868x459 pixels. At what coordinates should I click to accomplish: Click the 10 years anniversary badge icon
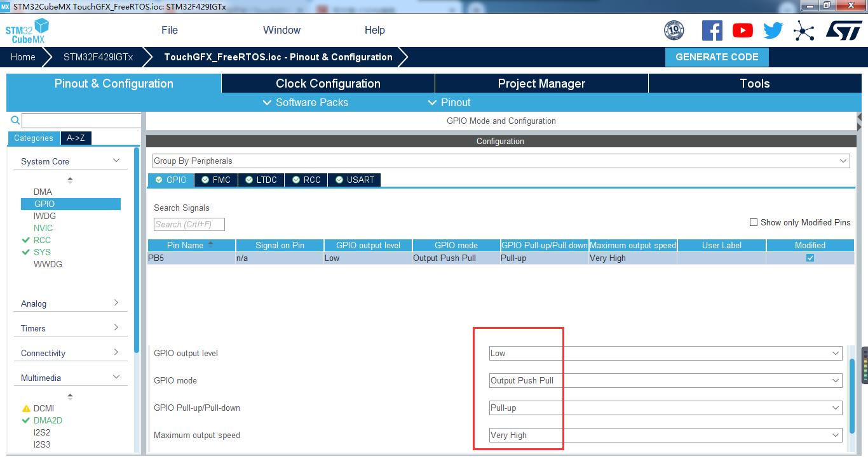674,30
